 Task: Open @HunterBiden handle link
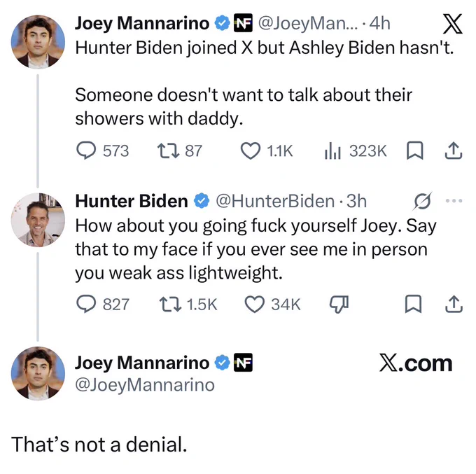coord(275,201)
